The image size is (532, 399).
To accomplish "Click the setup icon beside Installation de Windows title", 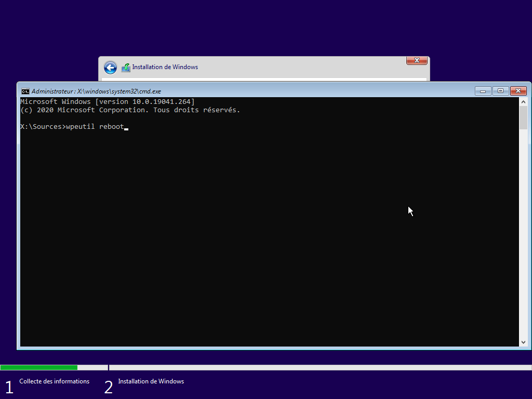I will (x=126, y=68).
